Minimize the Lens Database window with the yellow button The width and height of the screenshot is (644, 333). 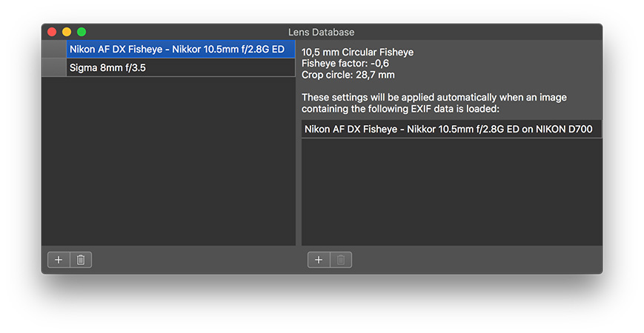coord(67,32)
